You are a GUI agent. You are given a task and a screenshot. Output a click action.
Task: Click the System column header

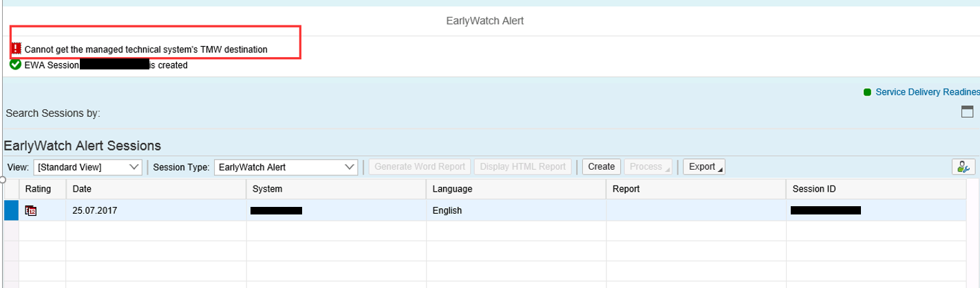(337, 189)
